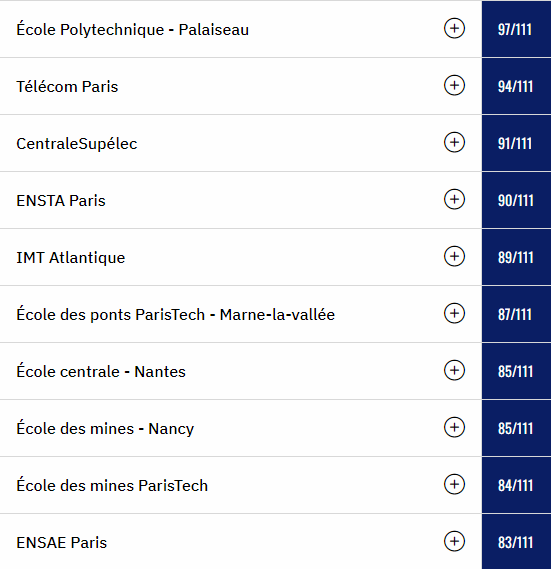Viewport: 551px width, 569px height.
Task: Open the IMT Atlantique school name
Action: (x=71, y=258)
